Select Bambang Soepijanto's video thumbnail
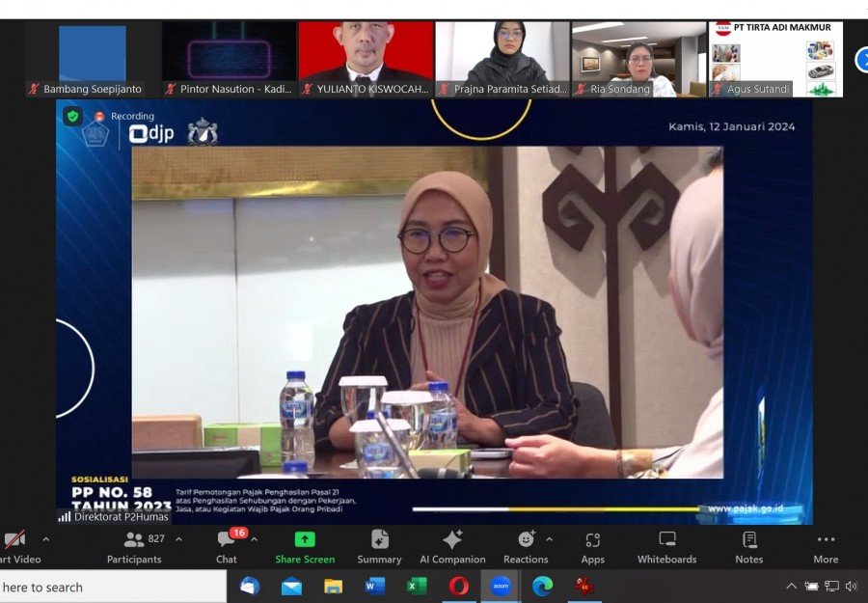This screenshot has width=868, height=603. 92,59
